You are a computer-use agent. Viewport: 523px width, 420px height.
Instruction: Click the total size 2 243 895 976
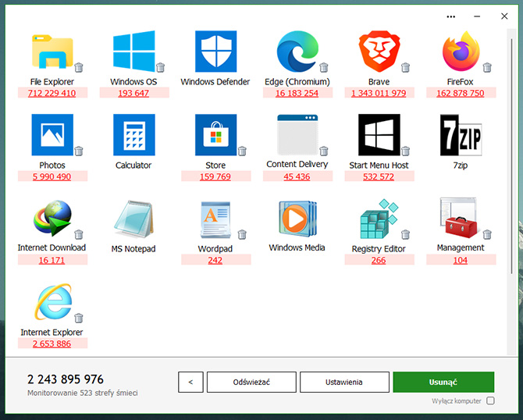coord(66,379)
